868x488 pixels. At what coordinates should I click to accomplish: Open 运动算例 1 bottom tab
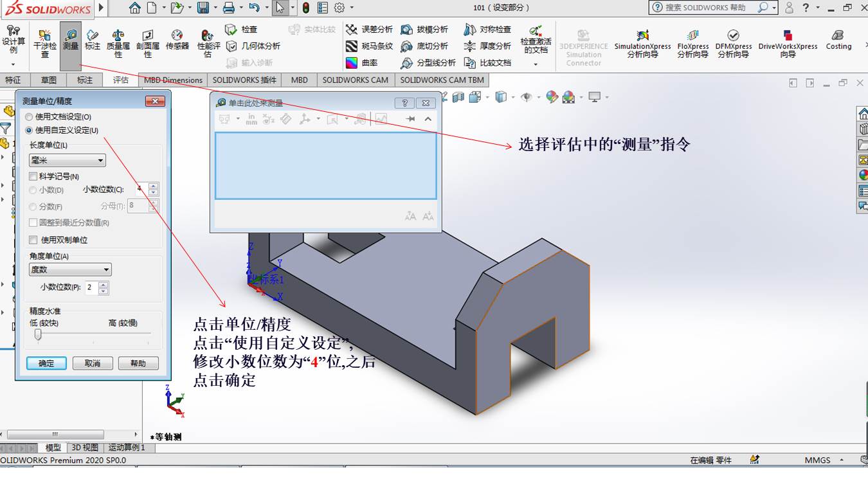click(127, 447)
